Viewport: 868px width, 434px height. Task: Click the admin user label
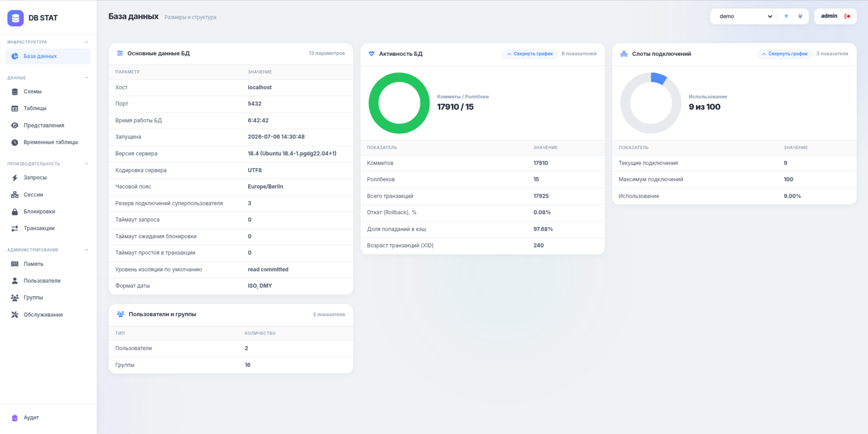point(829,16)
